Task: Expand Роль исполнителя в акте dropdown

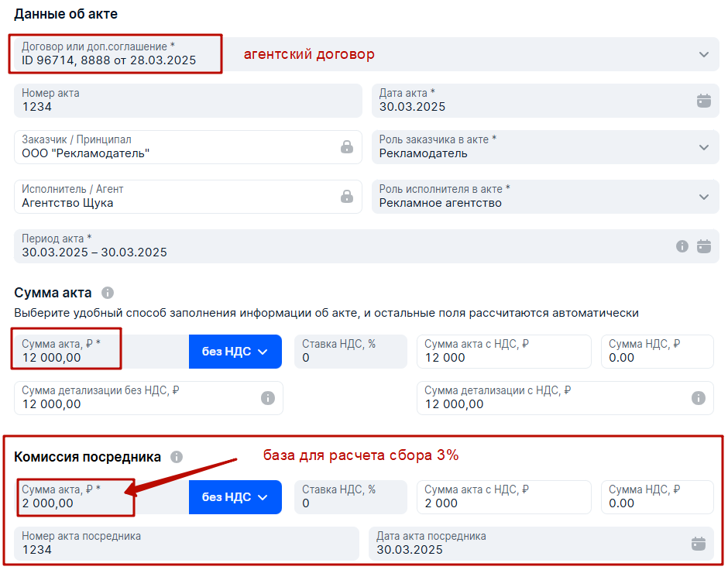Action: [x=703, y=197]
